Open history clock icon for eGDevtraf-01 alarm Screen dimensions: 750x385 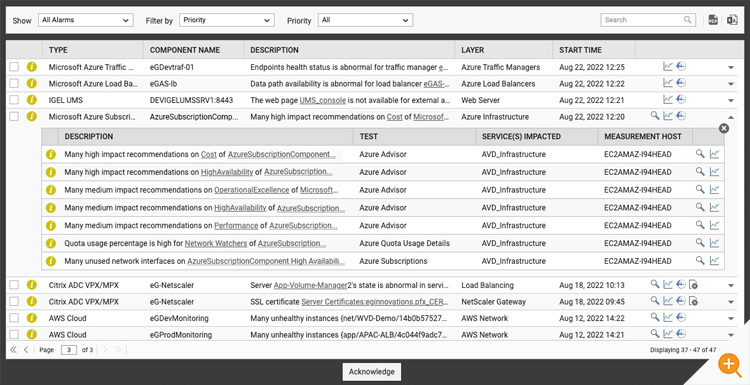pyautogui.click(x=681, y=67)
